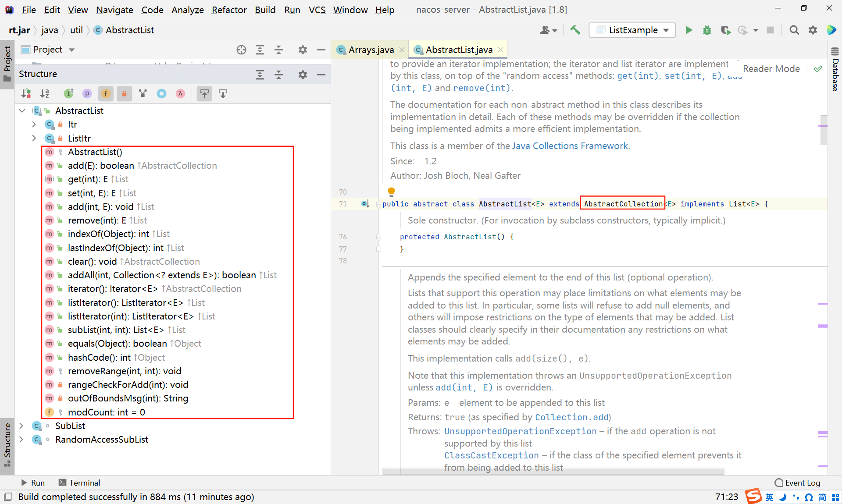
Task: Select removeRange(int, int) method in Structure
Action: (x=124, y=371)
